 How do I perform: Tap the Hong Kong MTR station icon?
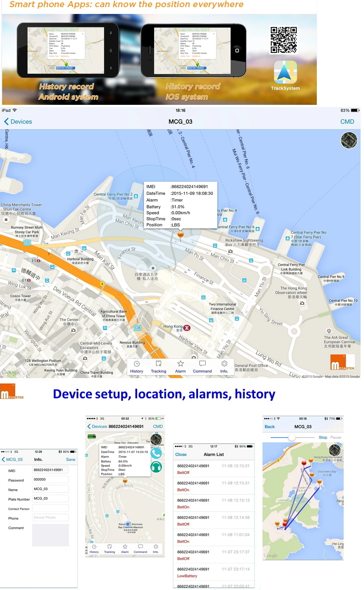tap(187, 327)
